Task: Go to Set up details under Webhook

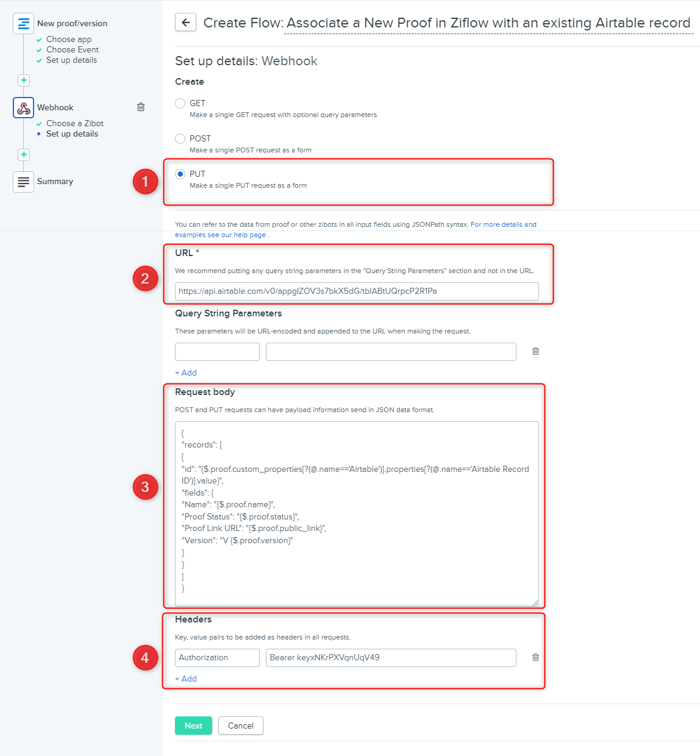Action: point(72,134)
